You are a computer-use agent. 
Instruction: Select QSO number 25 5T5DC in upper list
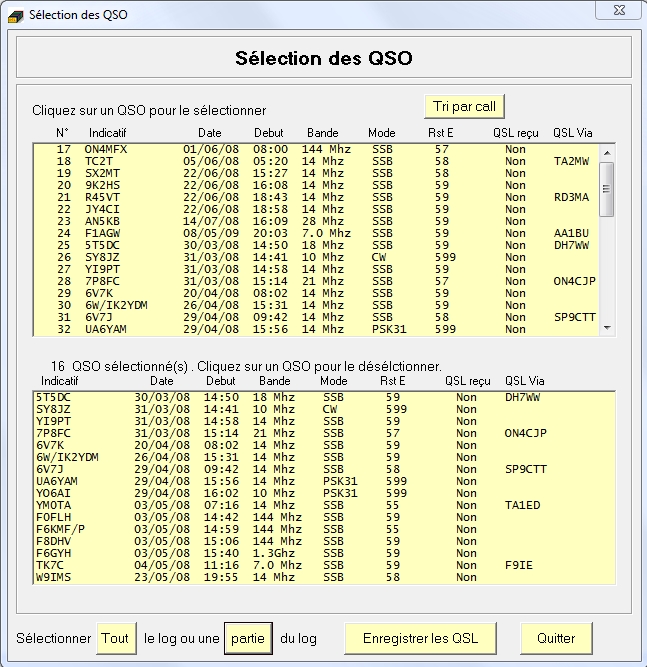[x=316, y=245]
